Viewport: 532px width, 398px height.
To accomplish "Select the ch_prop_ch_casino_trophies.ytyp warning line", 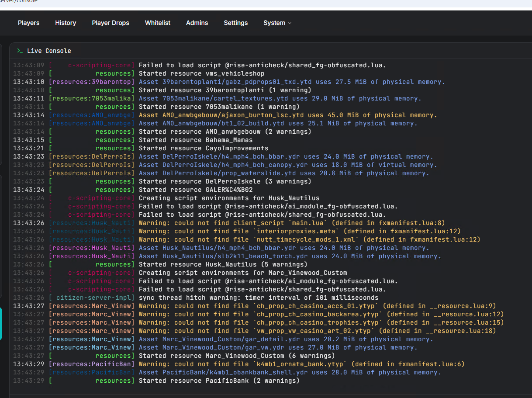I will point(321,322).
